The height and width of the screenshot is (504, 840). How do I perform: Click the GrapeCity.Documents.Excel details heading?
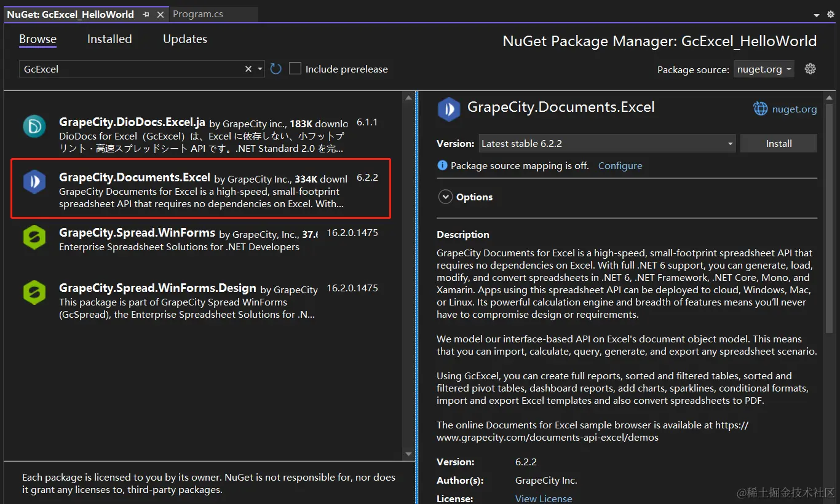561,107
